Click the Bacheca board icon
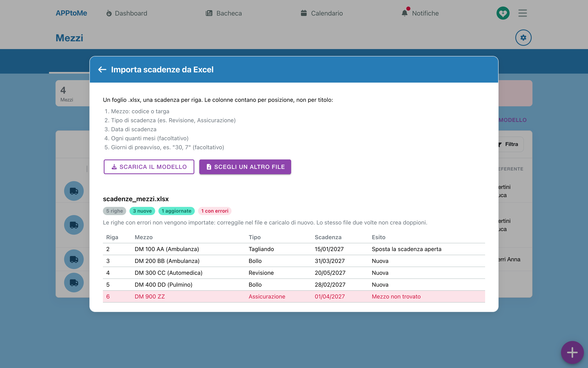The height and width of the screenshot is (368, 588). (x=209, y=13)
